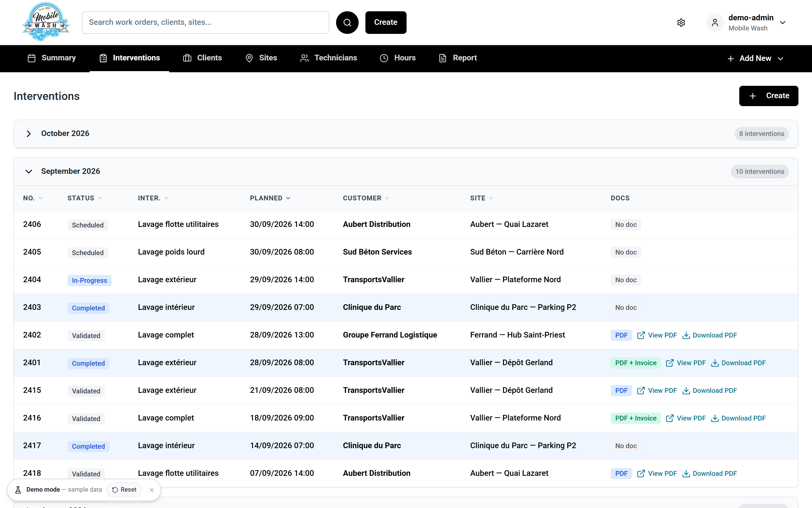Reset the demo sample data

point(124,490)
